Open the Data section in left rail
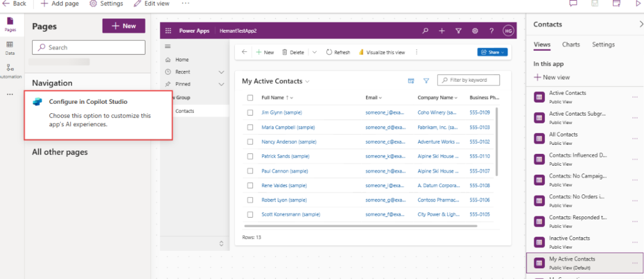644x279 pixels. [x=10, y=48]
